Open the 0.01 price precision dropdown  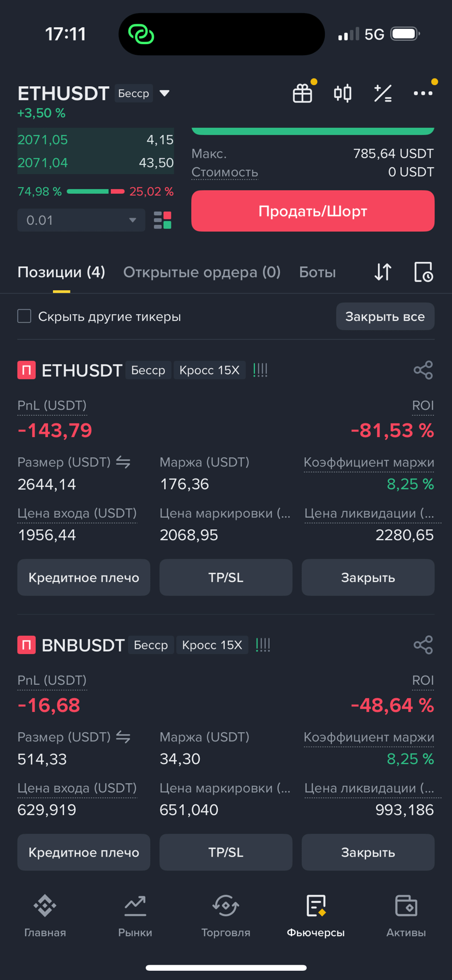81,220
